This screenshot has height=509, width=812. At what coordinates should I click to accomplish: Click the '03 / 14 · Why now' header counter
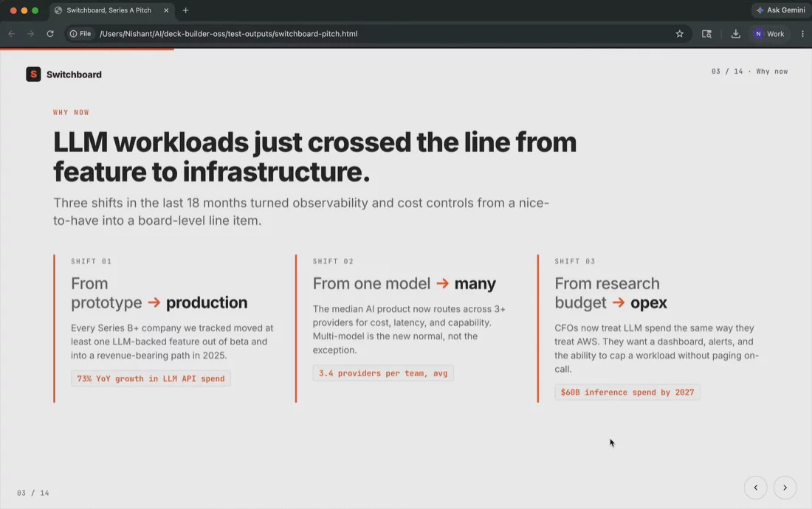[749, 72]
